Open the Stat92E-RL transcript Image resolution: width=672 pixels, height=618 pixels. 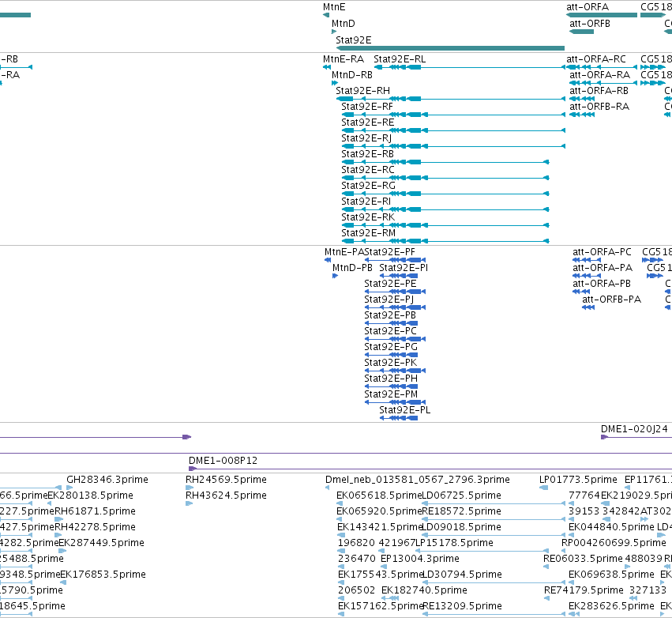point(469,67)
